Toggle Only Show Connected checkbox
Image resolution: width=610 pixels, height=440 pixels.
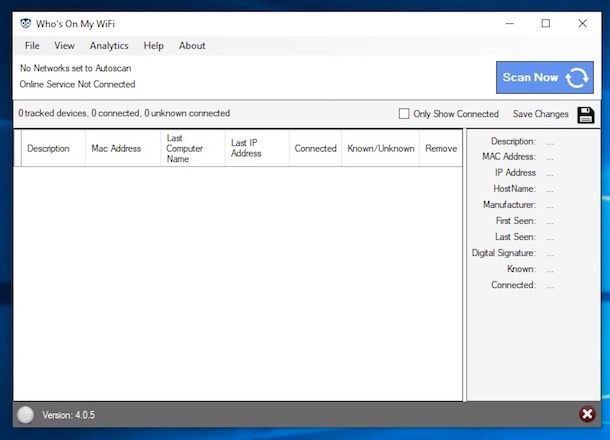(404, 114)
